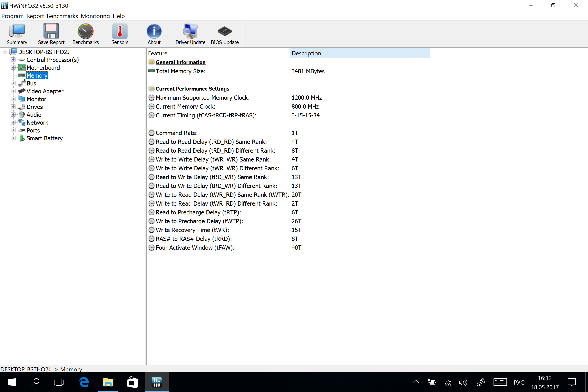Select the Ports tree node
The height and width of the screenshot is (392, 588).
[33, 130]
